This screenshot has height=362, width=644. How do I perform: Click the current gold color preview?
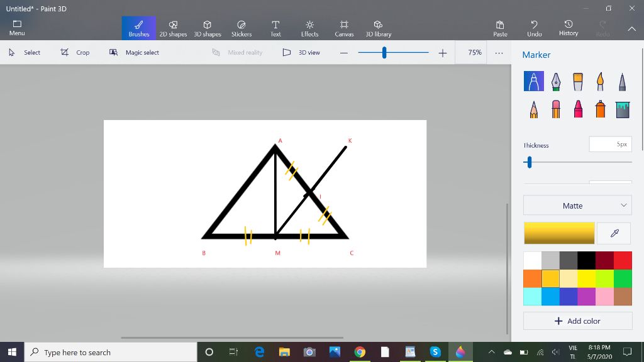pyautogui.click(x=559, y=233)
